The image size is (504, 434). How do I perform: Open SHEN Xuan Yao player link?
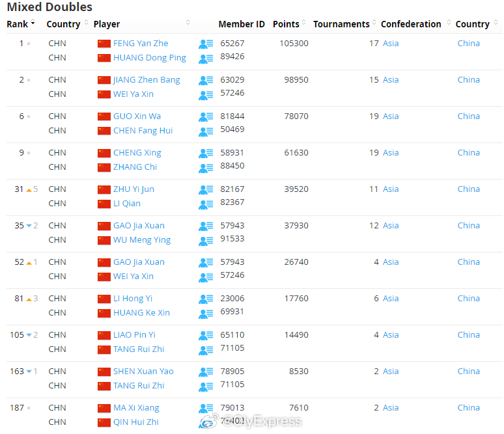tap(143, 372)
